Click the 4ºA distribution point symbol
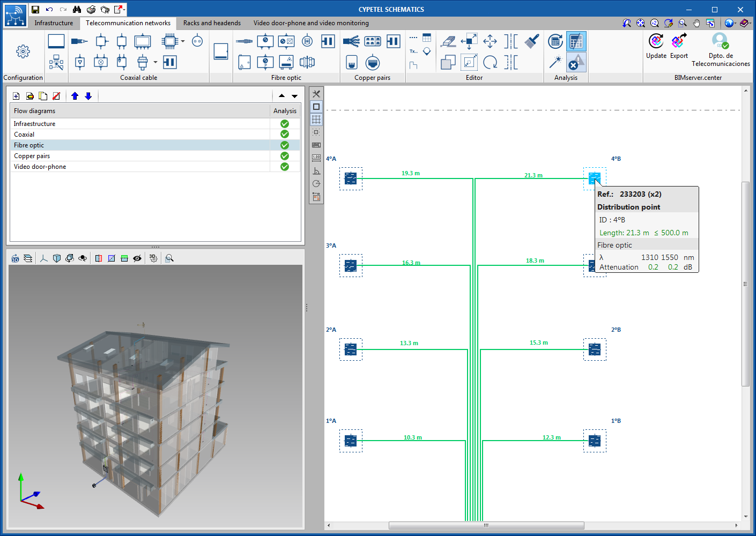The width and height of the screenshot is (756, 536). [x=351, y=178]
